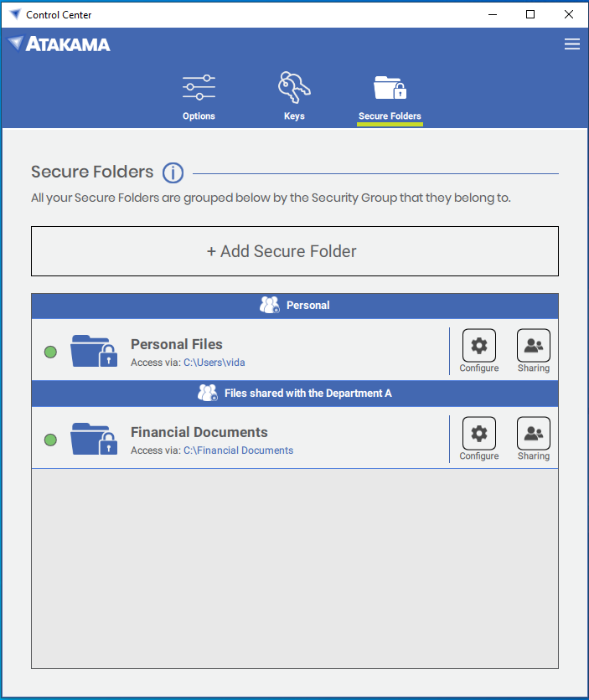
Task: Click the Personal security group header
Action: pos(295,306)
